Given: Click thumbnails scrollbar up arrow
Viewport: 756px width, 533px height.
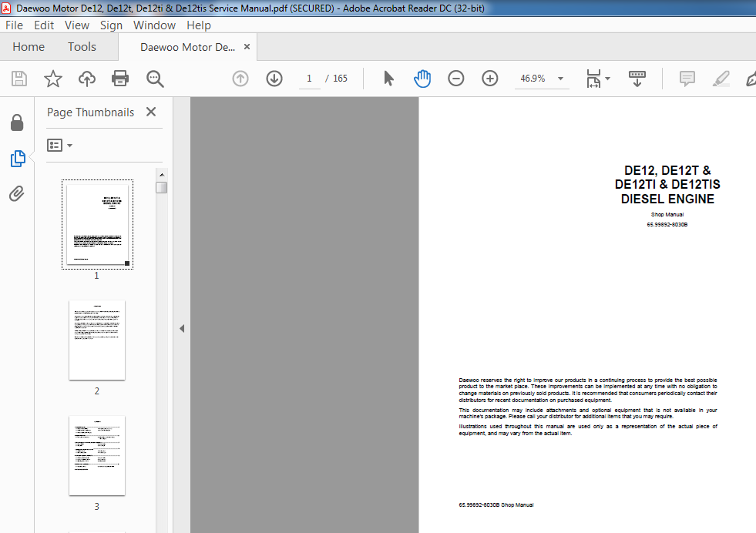Looking at the screenshot, I should pos(162,174).
